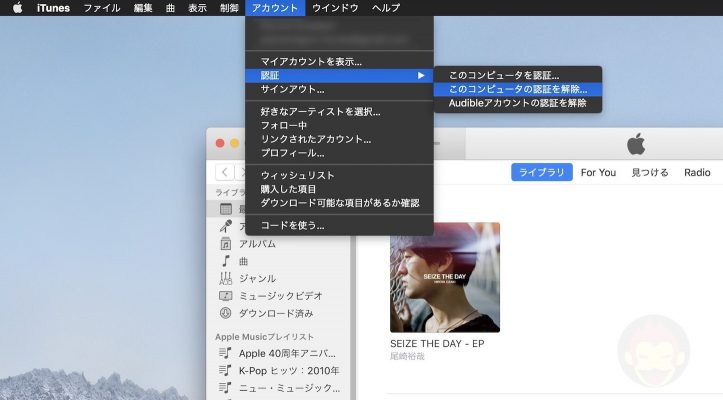
Task: Open the 制御 menu
Action: click(229, 8)
